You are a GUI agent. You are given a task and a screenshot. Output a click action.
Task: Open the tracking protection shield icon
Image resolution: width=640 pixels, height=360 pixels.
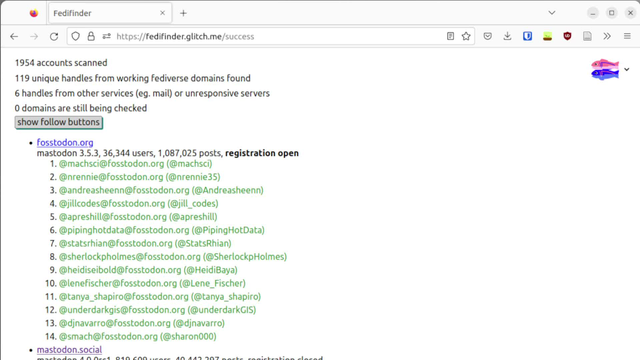76,36
